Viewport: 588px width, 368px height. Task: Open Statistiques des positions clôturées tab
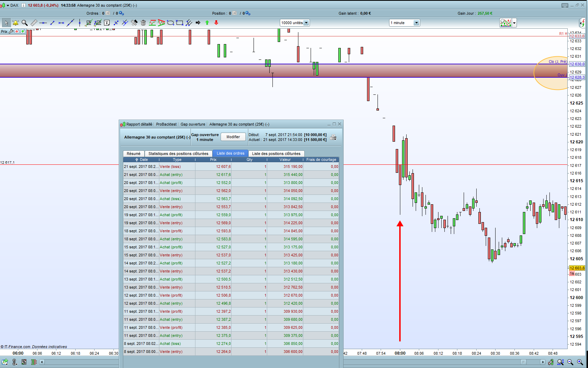coord(178,154)
